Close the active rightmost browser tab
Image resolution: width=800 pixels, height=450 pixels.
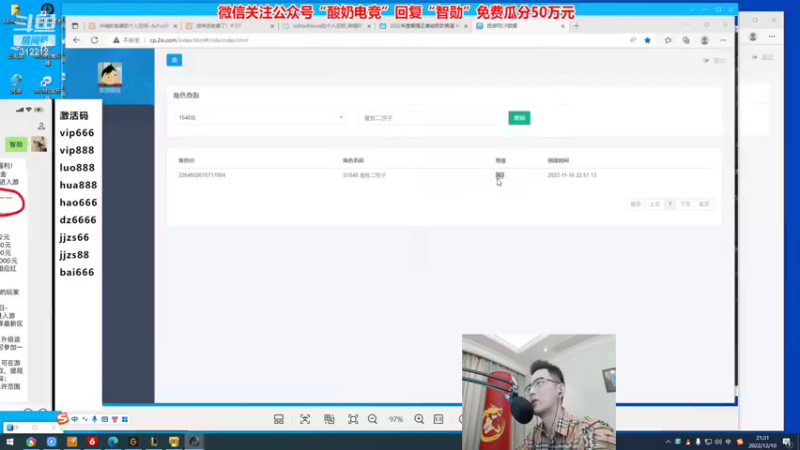pos(563,26)
